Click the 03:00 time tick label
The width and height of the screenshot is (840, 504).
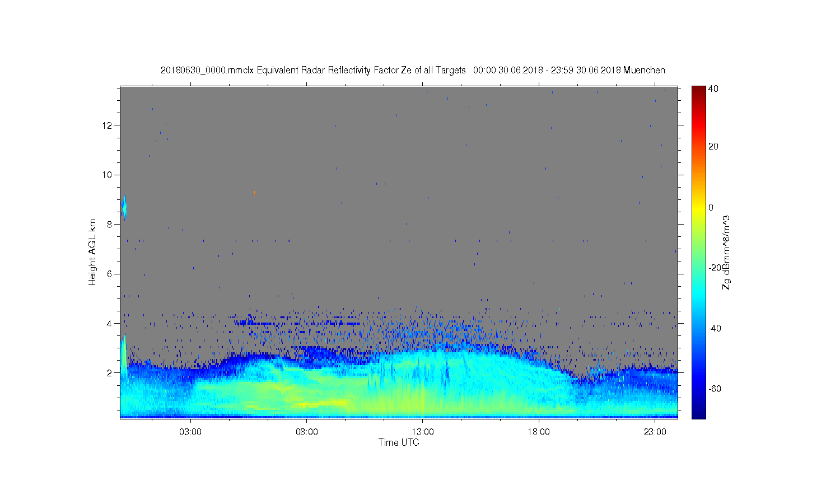pyautogui.click(x=190, y=432)
